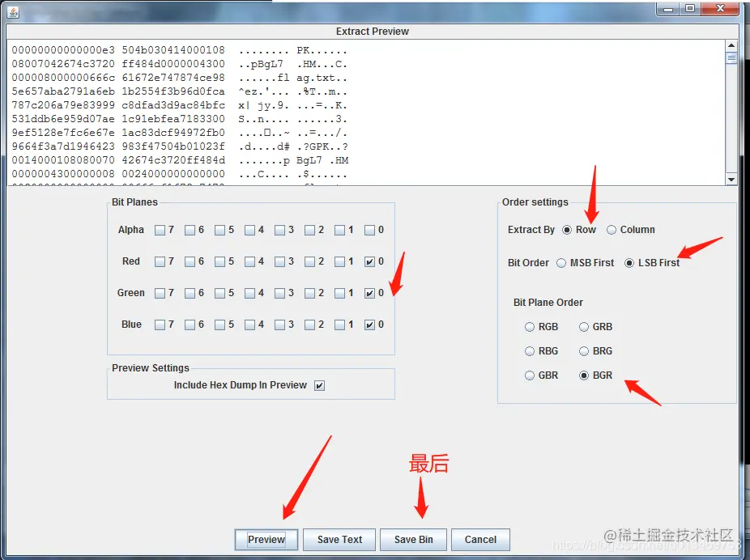Viewport: 750px width, 560px height.
Task: Click the Preview button
Action: point(266,540)
